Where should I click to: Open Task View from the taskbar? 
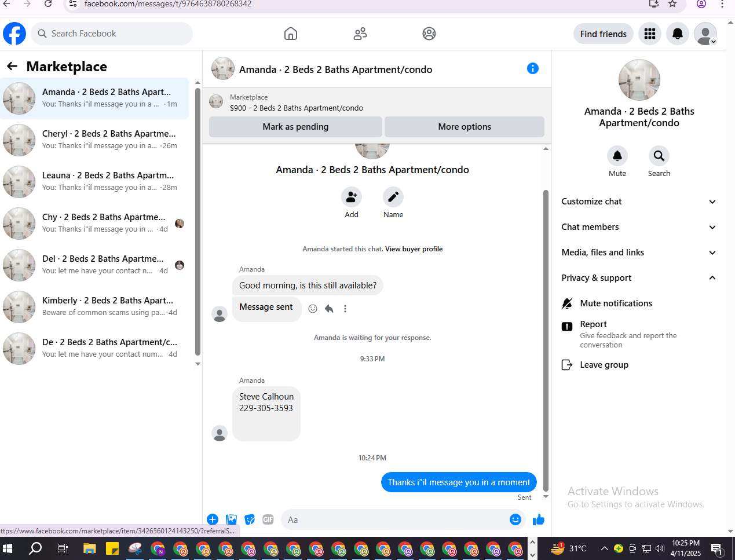[x=63, y=548]
